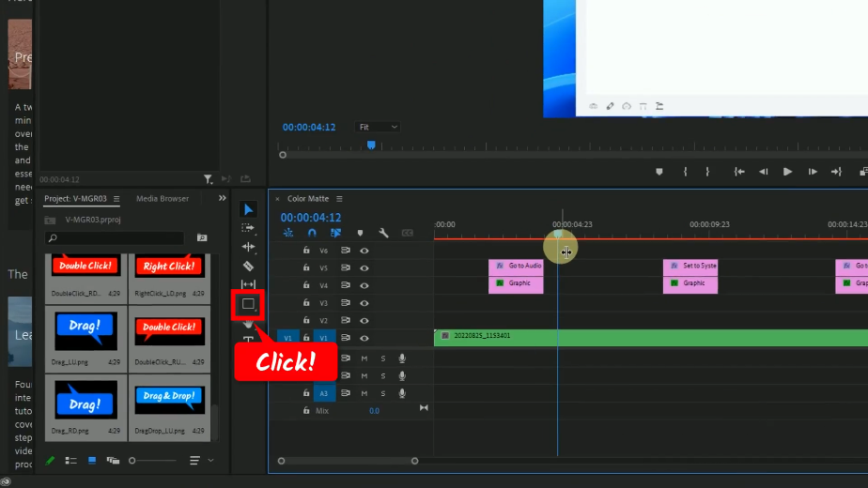Select the Color Matte sequence tab
Screen dimensions: 868x488
308,199
